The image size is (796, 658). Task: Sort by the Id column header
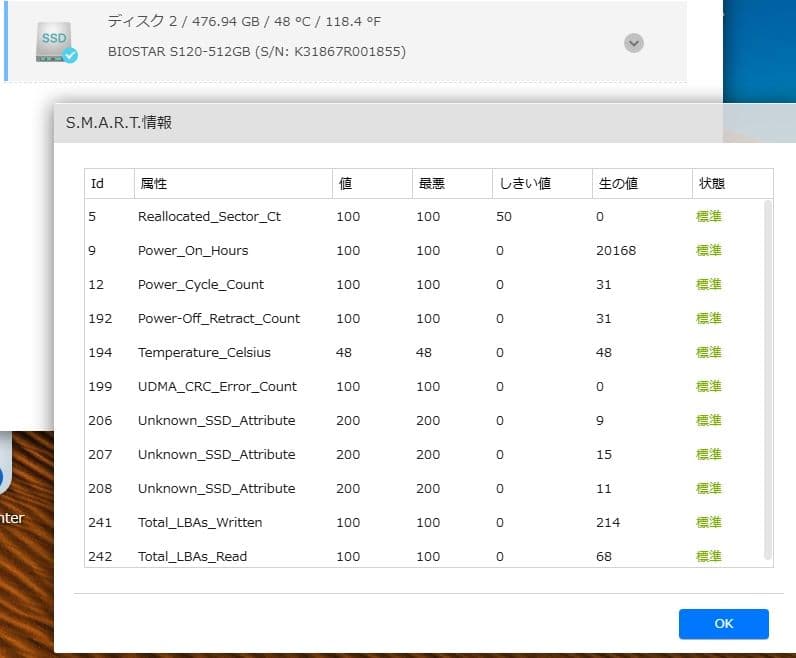(98, 184)
